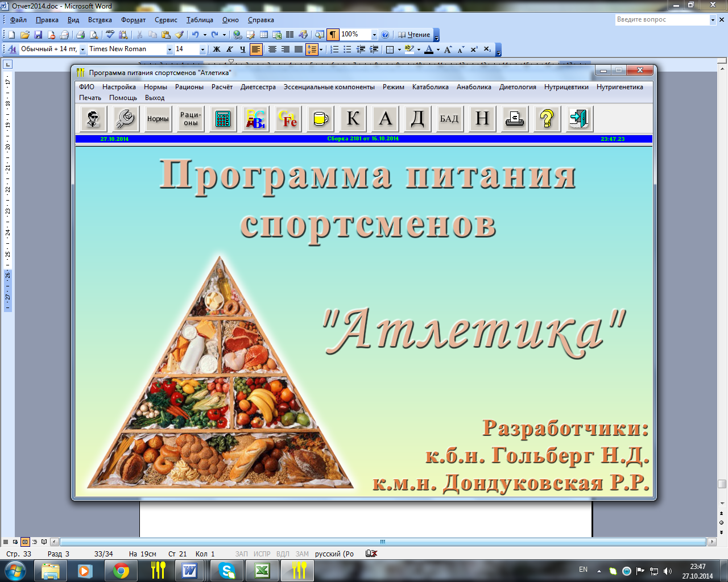Image resolution: width=728 pixels, height=582 pixels.
Task: Toggle center text alignment
Action: tap(272, 49)
